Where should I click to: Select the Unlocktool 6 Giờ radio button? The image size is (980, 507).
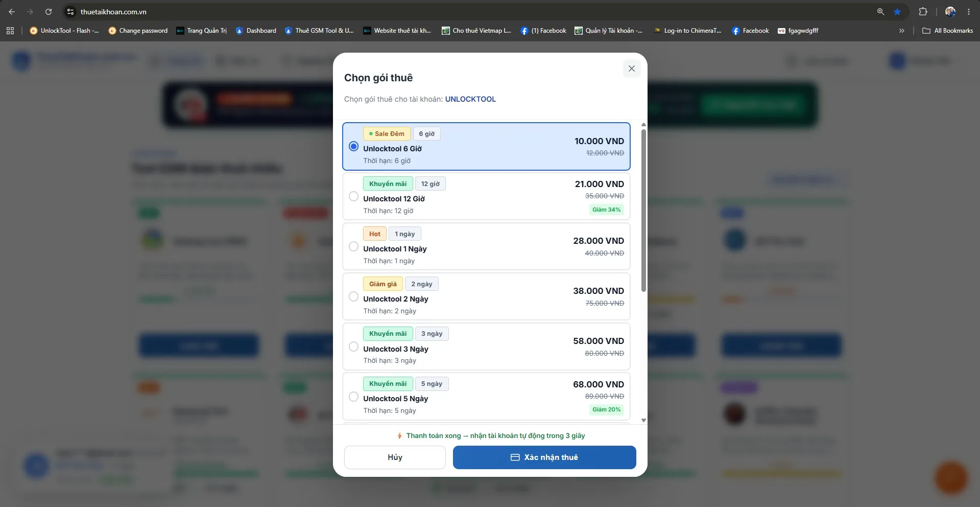click(353, 146)
